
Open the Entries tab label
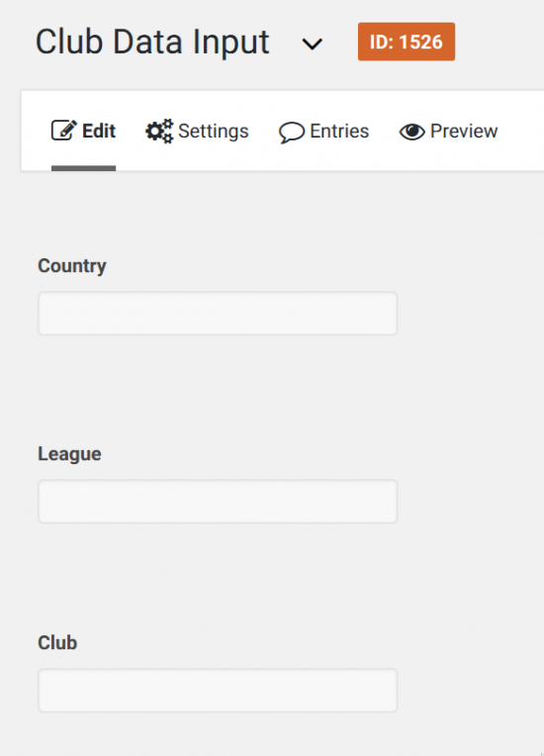[339, 131]
